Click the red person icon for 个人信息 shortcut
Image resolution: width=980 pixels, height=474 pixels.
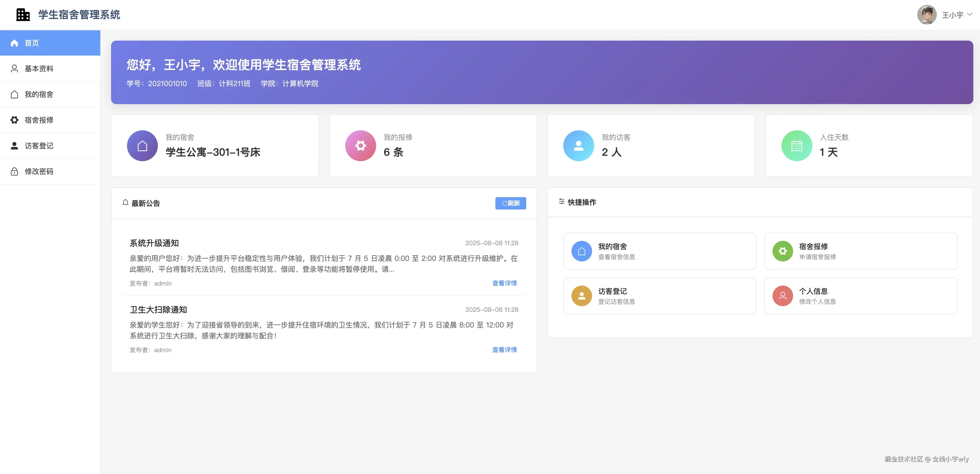783,296
